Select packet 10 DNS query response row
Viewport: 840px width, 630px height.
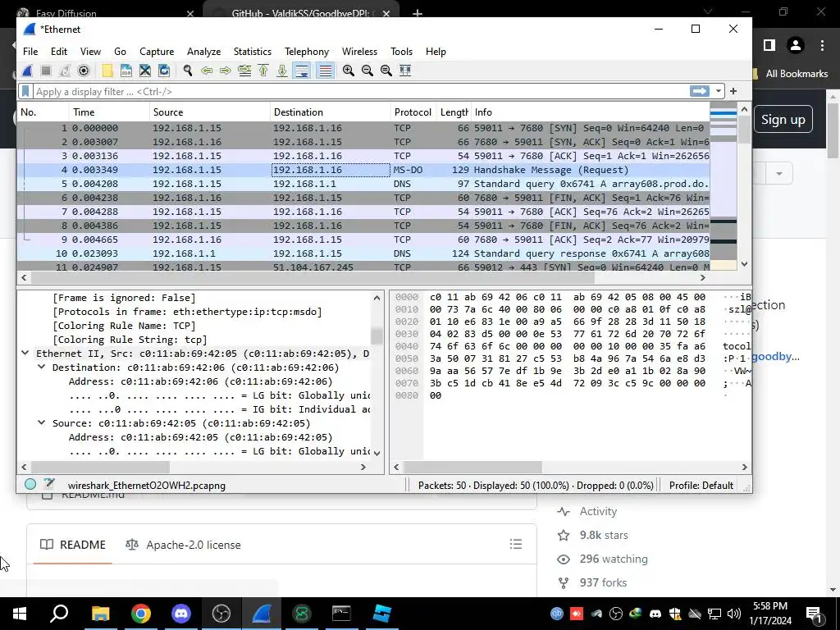363,253
